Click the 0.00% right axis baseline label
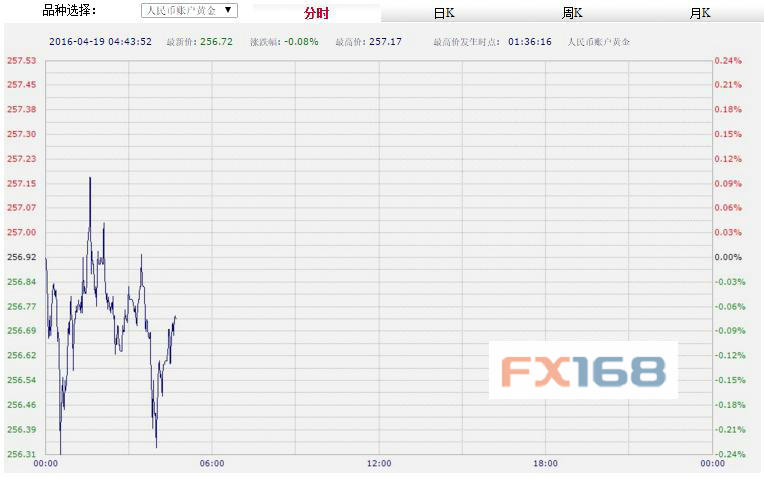Image resolution: width=764 pixels, height=478 pixels. tap(727, 257)
